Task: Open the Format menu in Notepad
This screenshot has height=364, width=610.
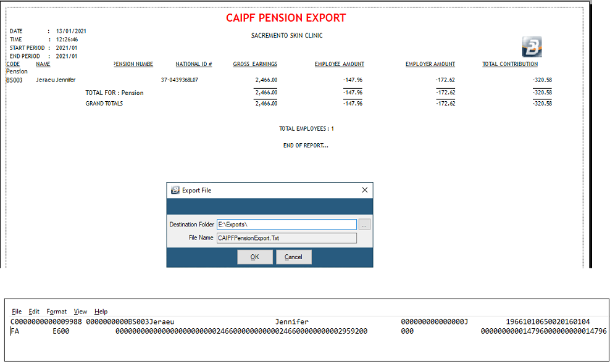Action: (56, 312)
